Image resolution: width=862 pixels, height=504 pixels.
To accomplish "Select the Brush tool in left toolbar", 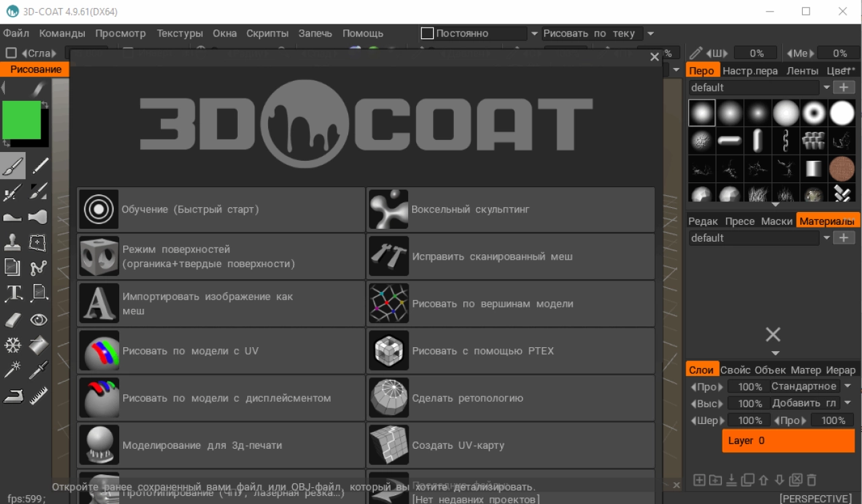I will click(x=13, y=166).
